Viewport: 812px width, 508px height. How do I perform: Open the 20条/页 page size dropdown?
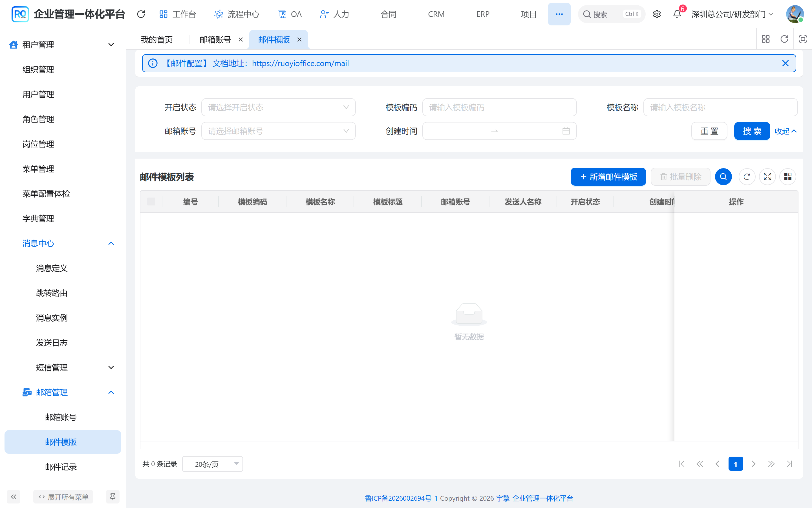click(x=213, y=464)
